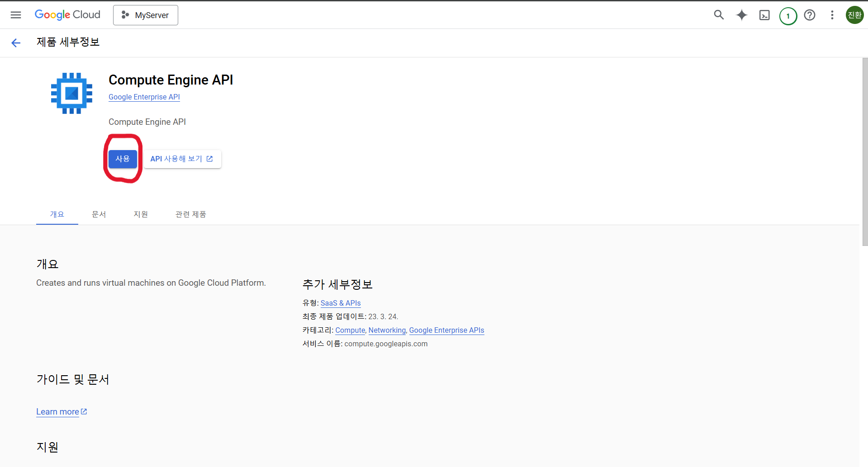Follow the SaaS & APIs link

(340, 303)
